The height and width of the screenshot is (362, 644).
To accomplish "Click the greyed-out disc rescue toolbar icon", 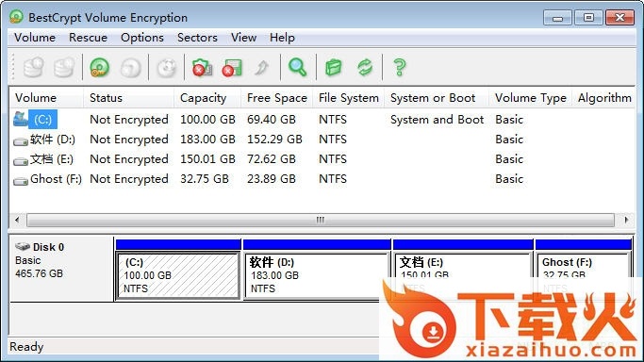I will click(x=166, y=67).
